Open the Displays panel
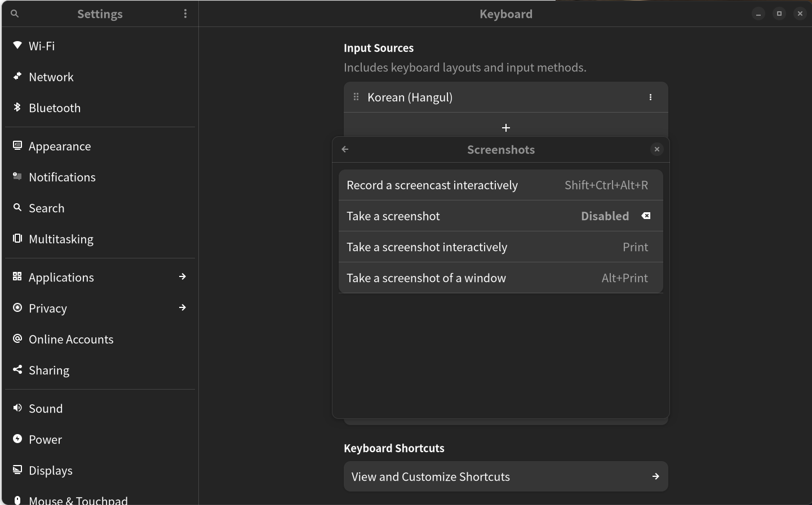812x505 pixels. click(x=100, y=470)
